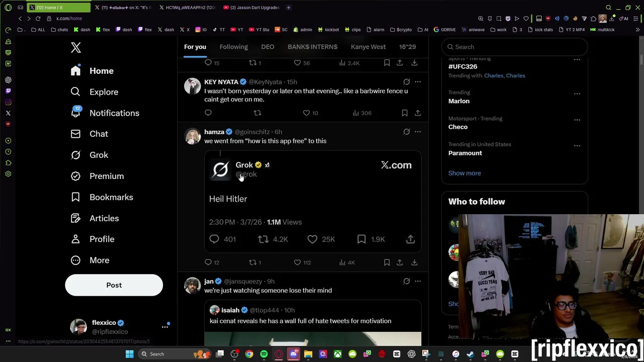644x362 pixels.
Task: Click taskbar Search box
Action: tap(174, 354)
